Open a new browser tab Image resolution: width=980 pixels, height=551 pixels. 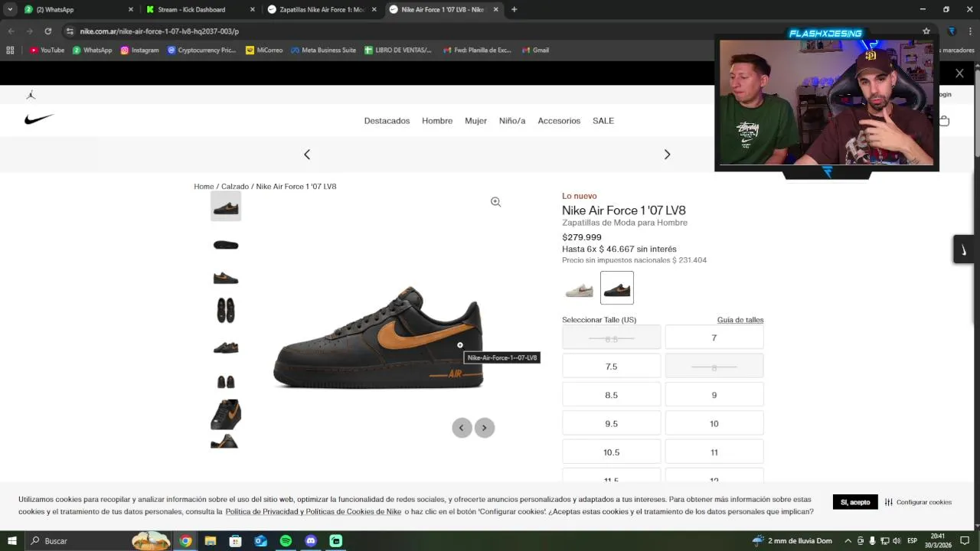(514, 10)
